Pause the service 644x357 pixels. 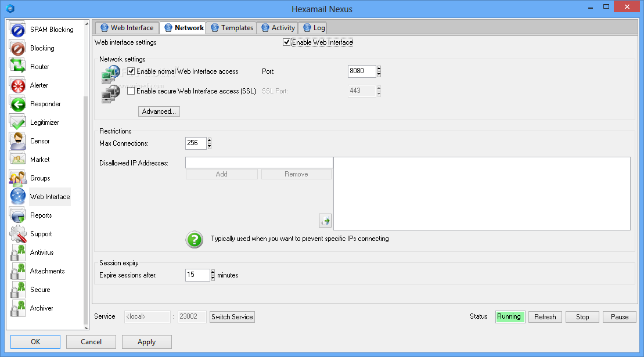620,317
